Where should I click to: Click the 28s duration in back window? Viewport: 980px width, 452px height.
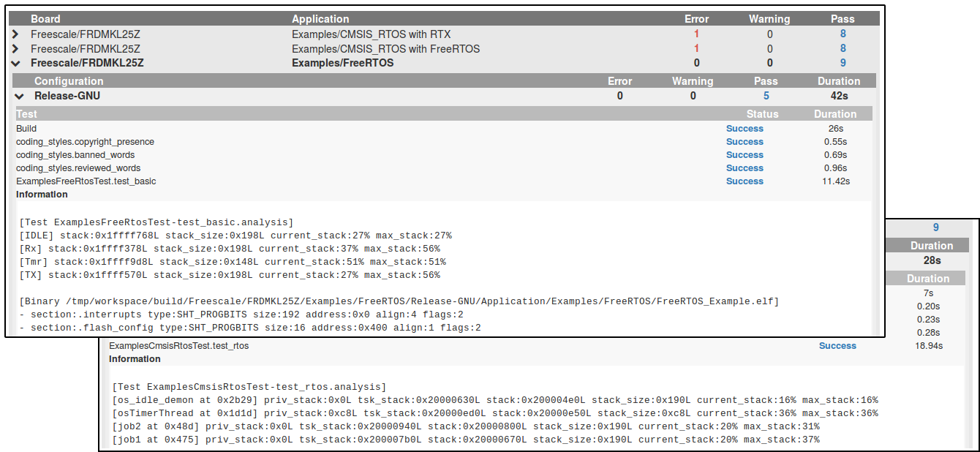pyautogui.click(x=932, y=260)
